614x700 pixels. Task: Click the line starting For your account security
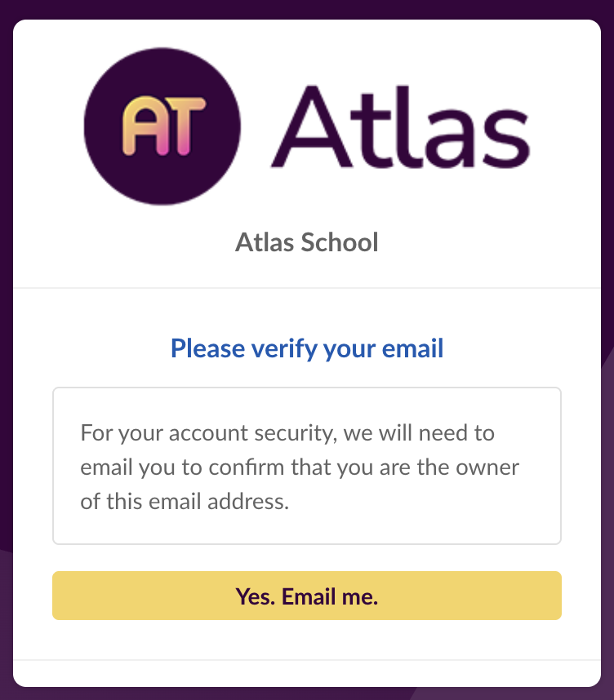287,432
